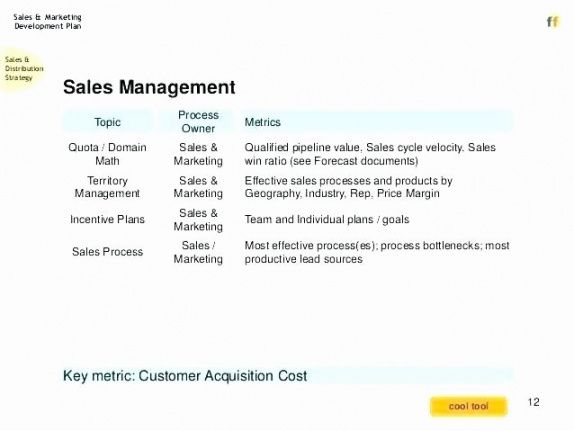Click the ff logo icon
Image resolution: width=574 pixels, height=431 pixels.
point(553,22)
